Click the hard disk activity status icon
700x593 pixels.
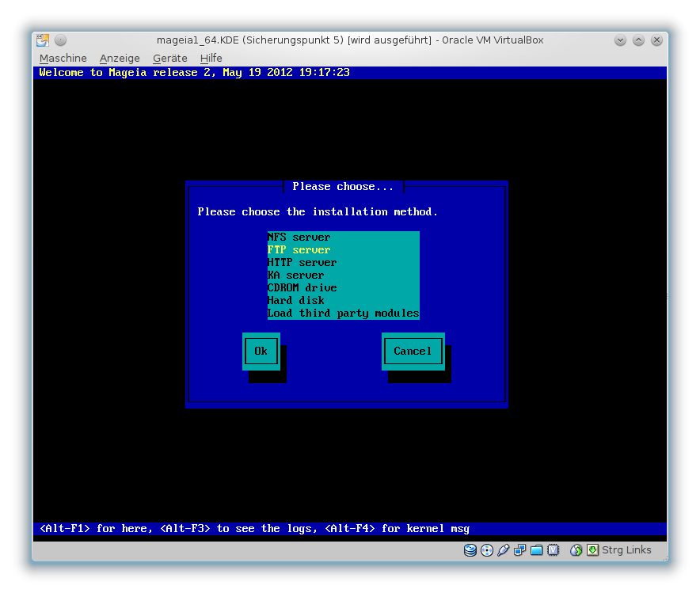point(470,550)
